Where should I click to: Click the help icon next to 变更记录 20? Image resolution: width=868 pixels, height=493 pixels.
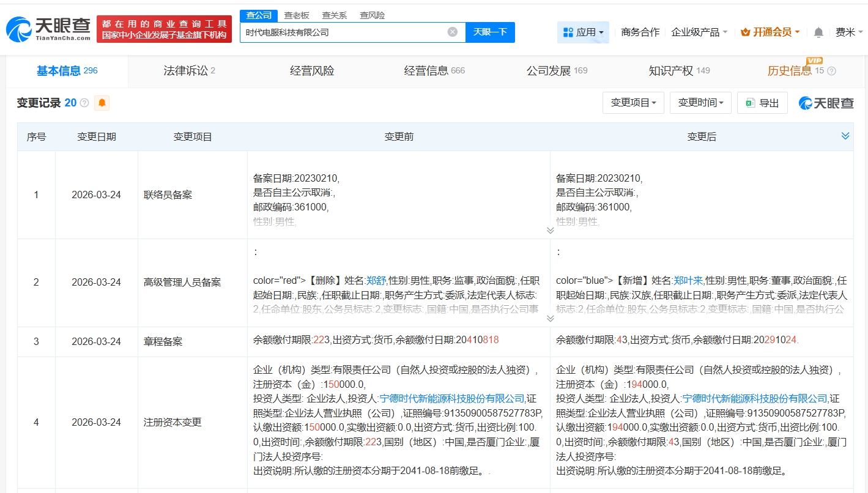(x=84, y=103)
